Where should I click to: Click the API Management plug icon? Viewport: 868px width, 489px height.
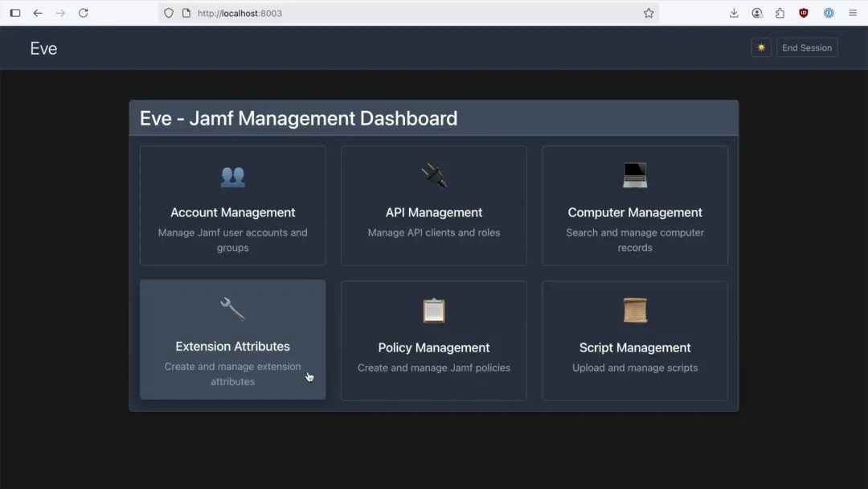tap(434, 175)
